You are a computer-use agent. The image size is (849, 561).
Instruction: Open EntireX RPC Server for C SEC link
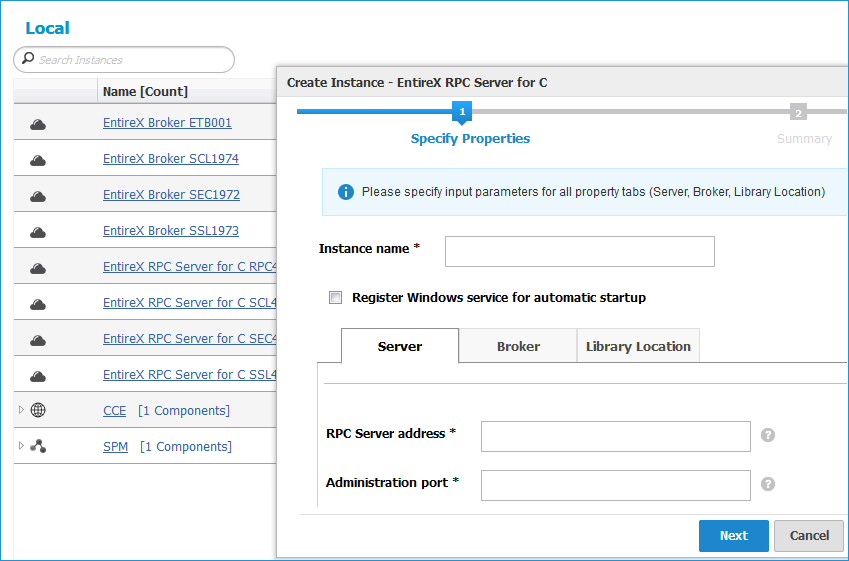(x=190, y=339)
